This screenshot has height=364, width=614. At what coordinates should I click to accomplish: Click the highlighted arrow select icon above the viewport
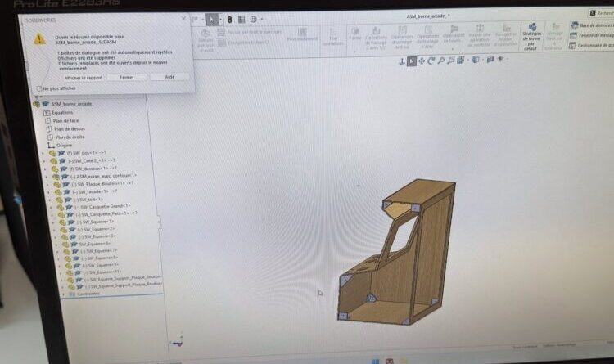pos(411,61)
